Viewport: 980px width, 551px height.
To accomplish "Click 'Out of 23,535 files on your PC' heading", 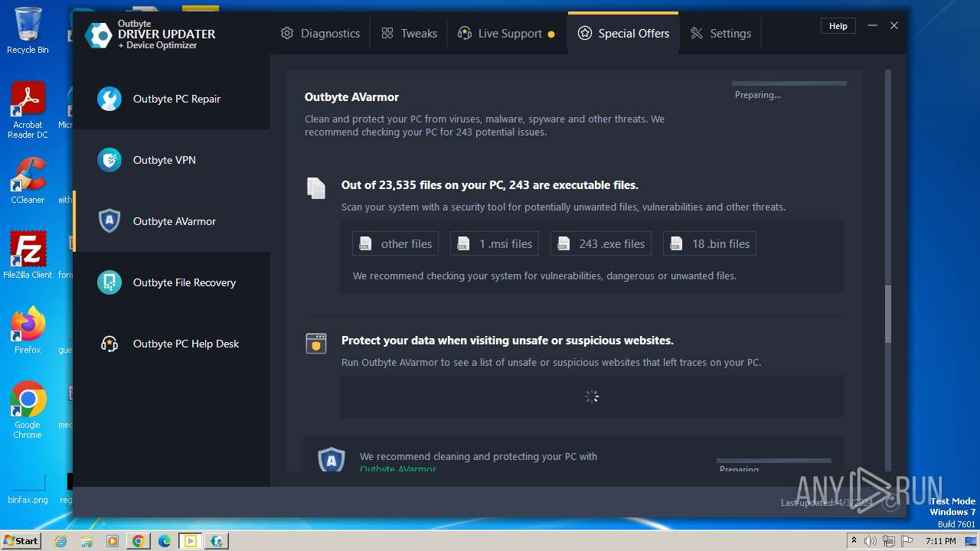I will click(490, 185).
